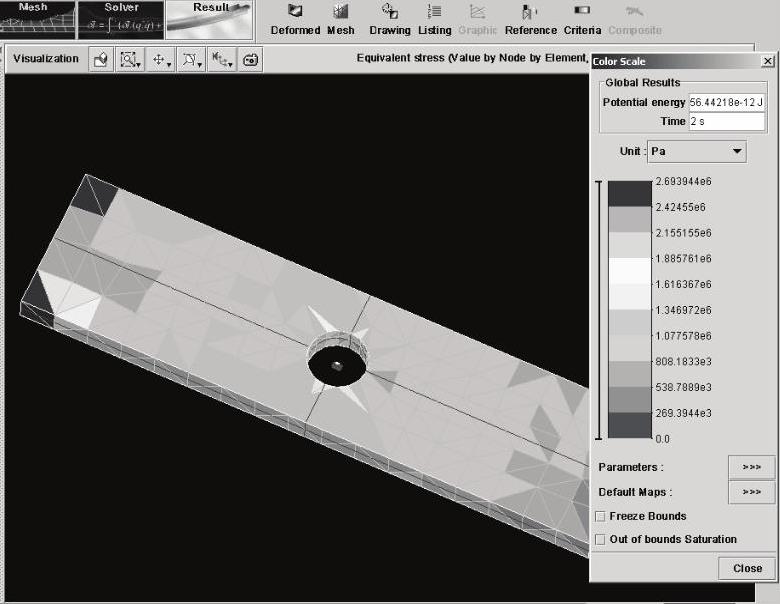Open the Unit dropdown showing Pa

click(x=696, y=151)
